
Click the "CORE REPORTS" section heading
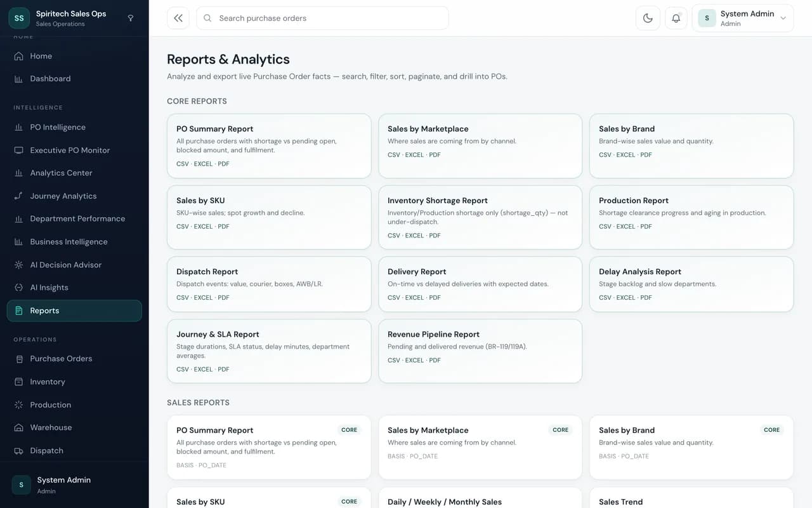pyautogui.click(x=197, y=102)
